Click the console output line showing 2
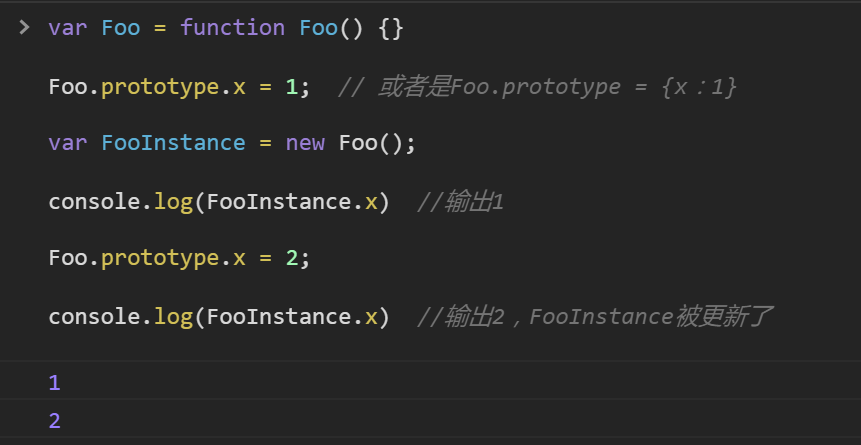861x445 pixels. 55,421
